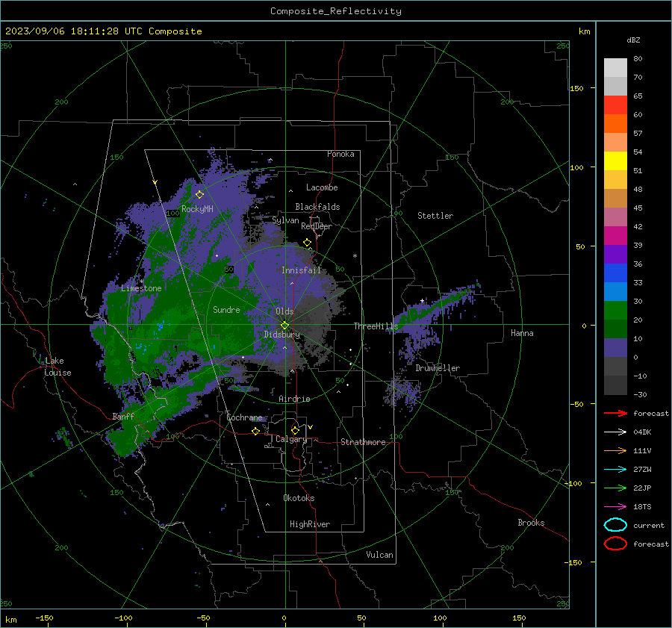Click the magenta 18TS arrow legend icon
The height and width of the screenshot is (628, 672).
click(615, 507)
